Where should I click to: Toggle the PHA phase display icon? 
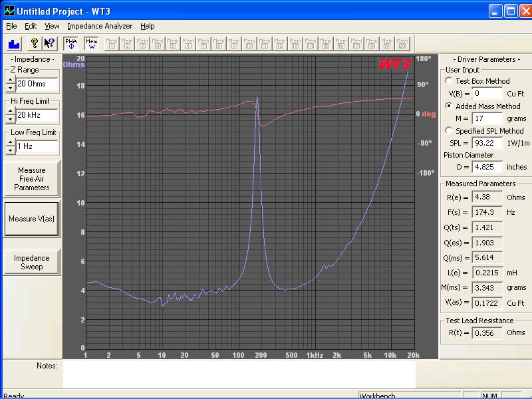pyautogui.click(x=71, y=44)
